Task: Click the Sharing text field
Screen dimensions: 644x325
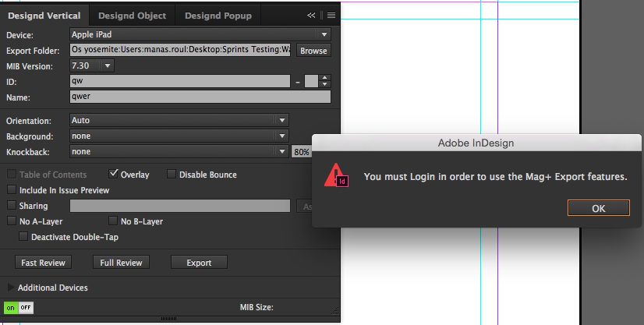Action: click(x=180, y=206)
